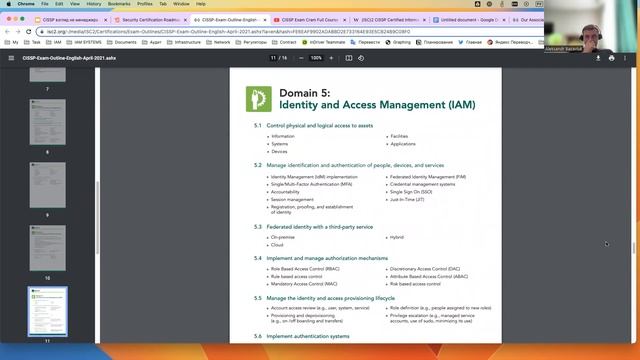Open the Аудит bookmarks folder
This screenshot has height=360, width=640.
(151, 42)
